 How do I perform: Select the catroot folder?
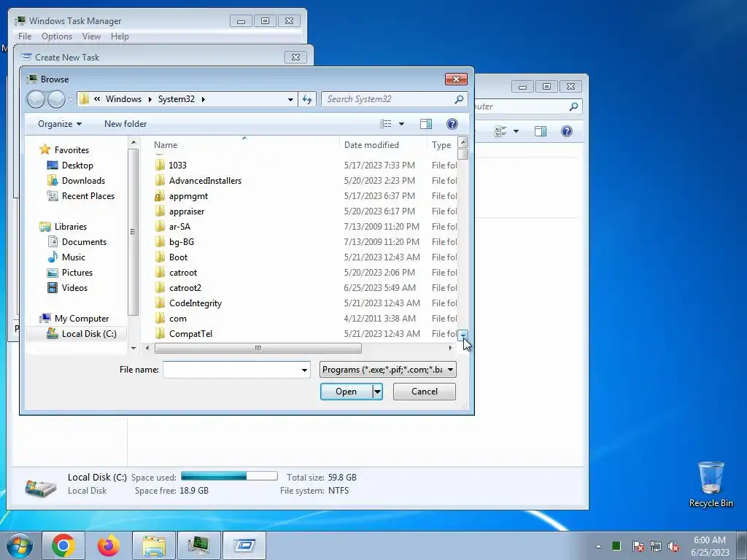[183, 273]
